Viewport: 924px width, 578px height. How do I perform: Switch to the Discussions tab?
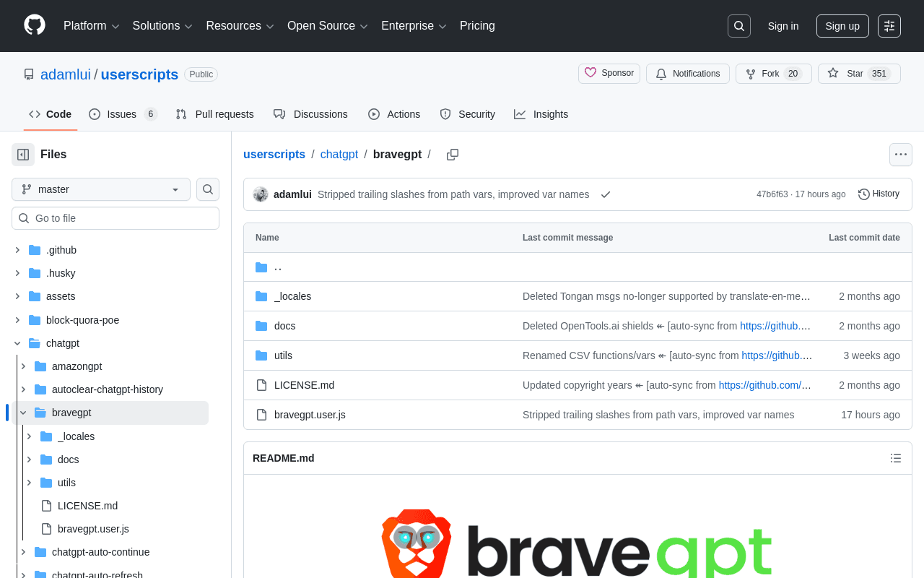[310, 114]
